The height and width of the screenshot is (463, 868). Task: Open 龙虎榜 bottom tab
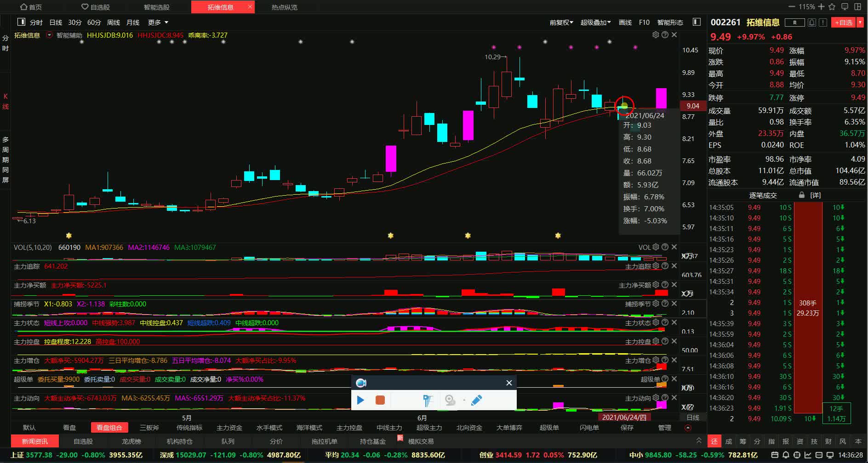131,441
